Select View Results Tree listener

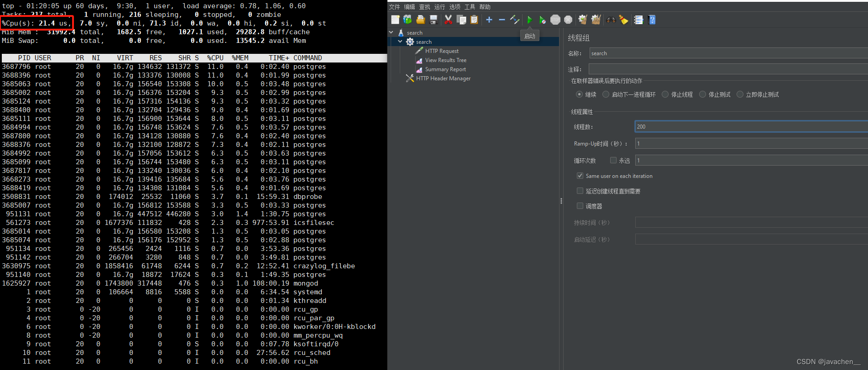(446, 60)
